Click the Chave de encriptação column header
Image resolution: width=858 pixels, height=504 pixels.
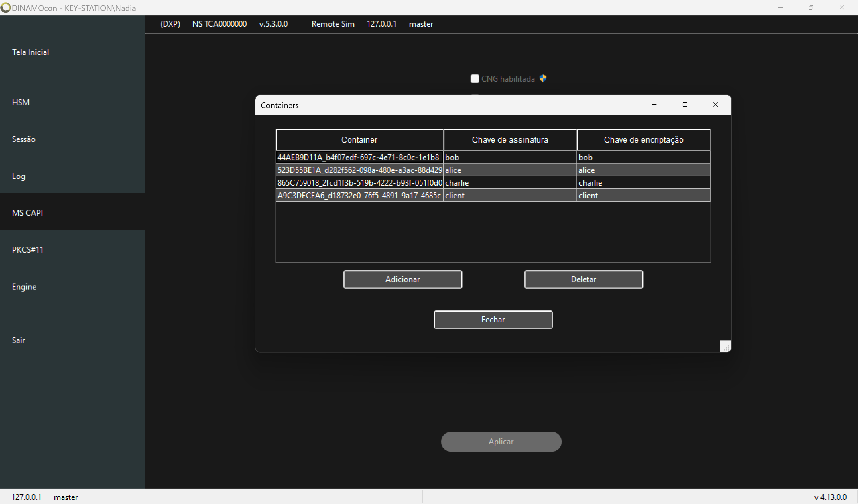643,140
